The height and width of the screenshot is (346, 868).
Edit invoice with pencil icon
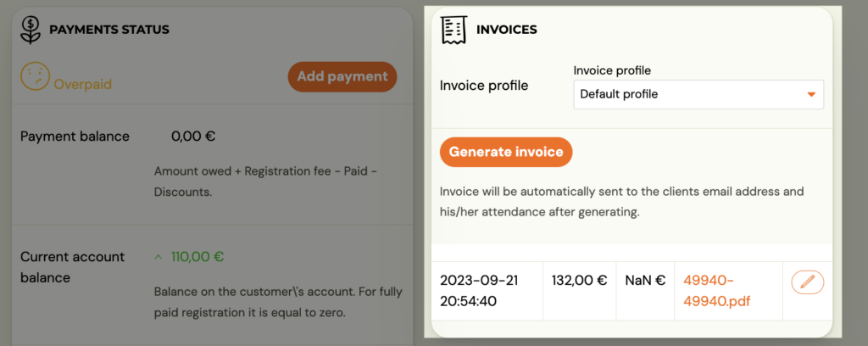pos(808,282)
